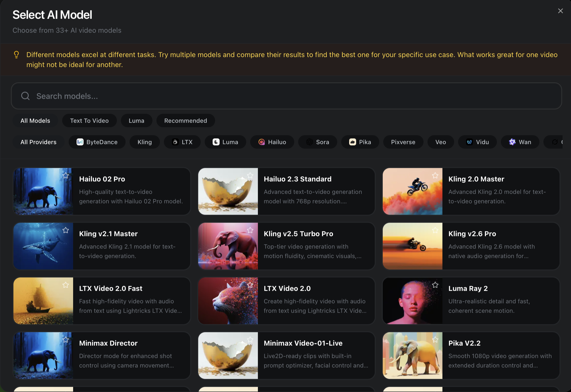Click the LTX provider logo icon
This screenshot has height=392, width=571.
pyautogui.click(x=175, y=142)
